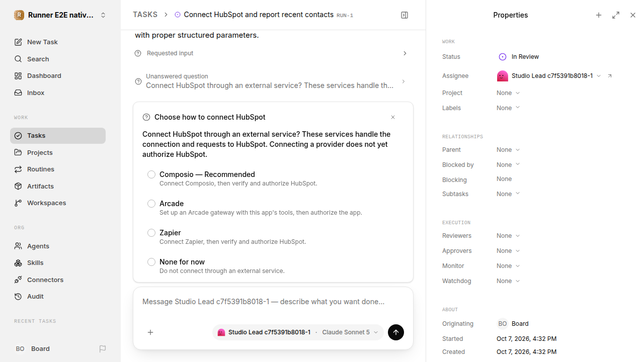Open the Reviewers None dropdown

pos(508,236)
